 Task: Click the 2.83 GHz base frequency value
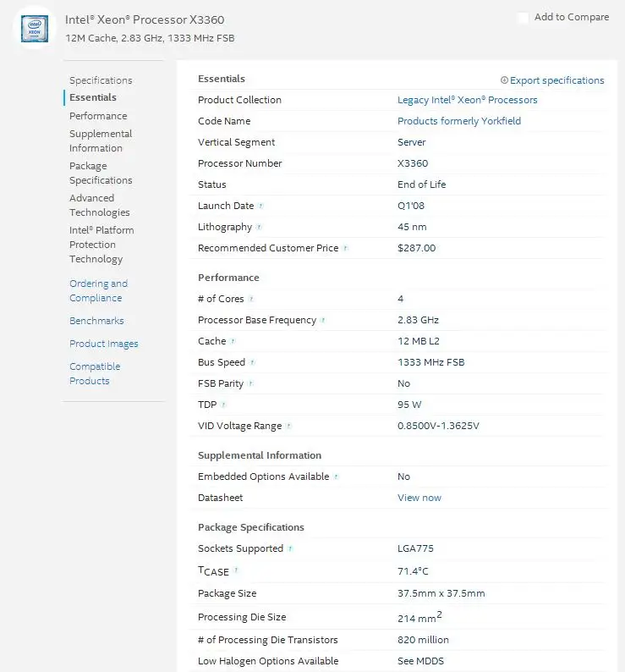point(418,320)
